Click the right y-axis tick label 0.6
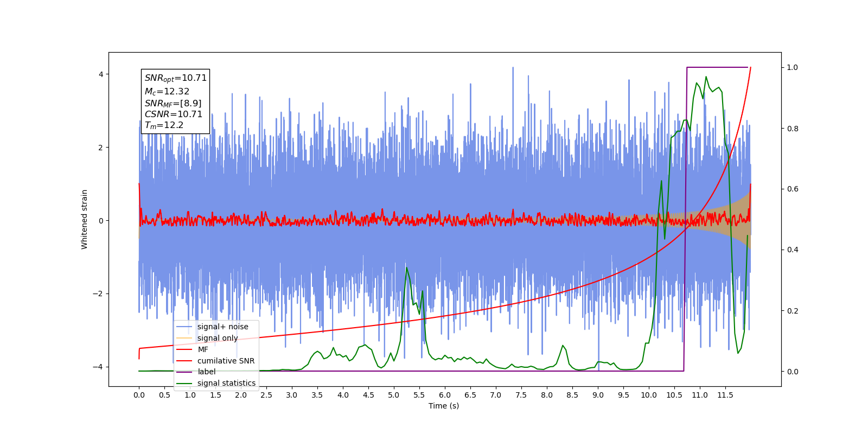868x434 pixels. coord(793,189)
